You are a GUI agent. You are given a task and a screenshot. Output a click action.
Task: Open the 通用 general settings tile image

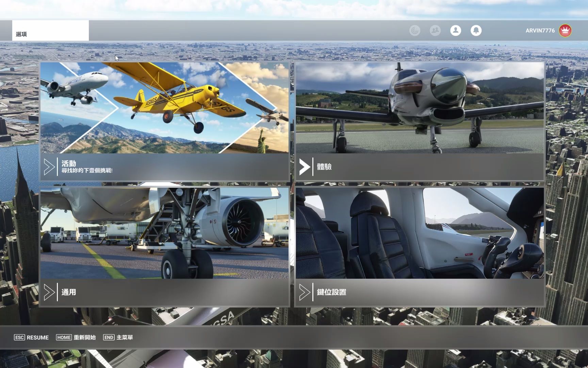[164, 233]
